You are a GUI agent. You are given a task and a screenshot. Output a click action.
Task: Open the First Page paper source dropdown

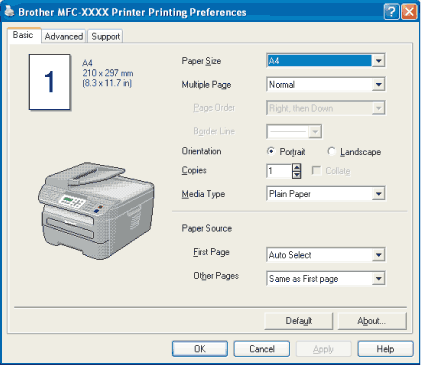click(379, 255)
